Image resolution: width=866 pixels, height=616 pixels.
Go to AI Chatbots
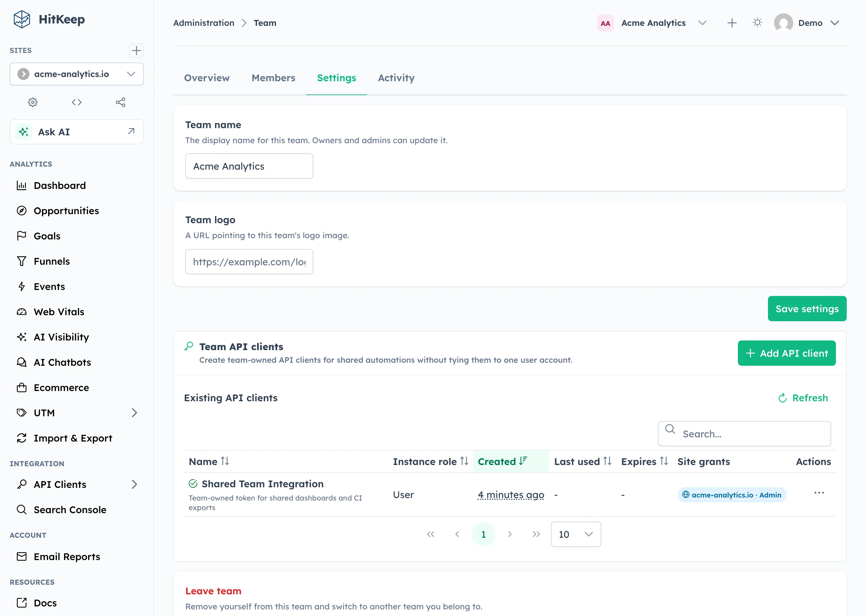pos(77,362)
